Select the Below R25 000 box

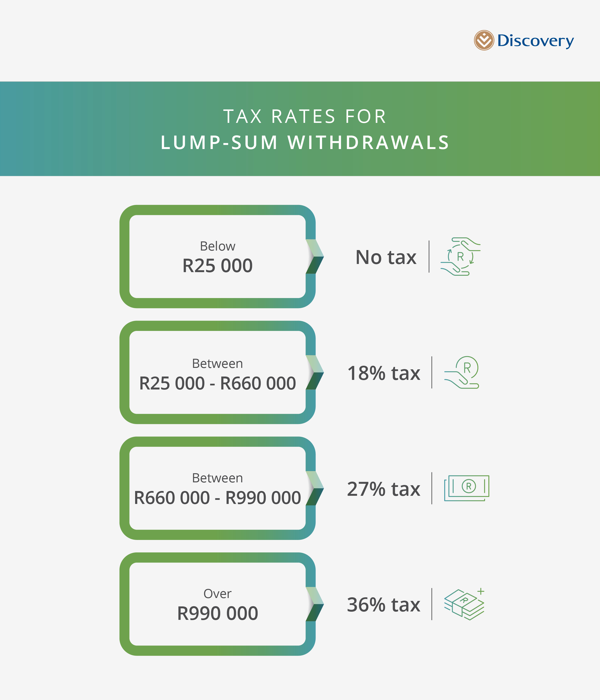217,257
